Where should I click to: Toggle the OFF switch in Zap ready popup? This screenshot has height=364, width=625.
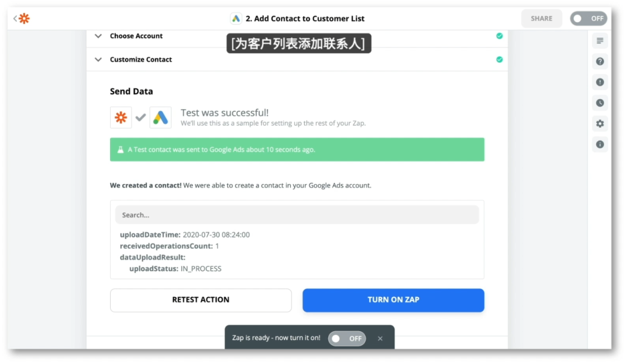click(x=347, y=338)
